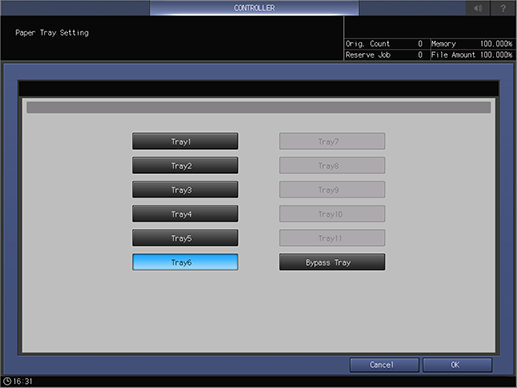Choose Tray4 paper tray
This screenshot has height=388, width=517.
click(185, 214)
